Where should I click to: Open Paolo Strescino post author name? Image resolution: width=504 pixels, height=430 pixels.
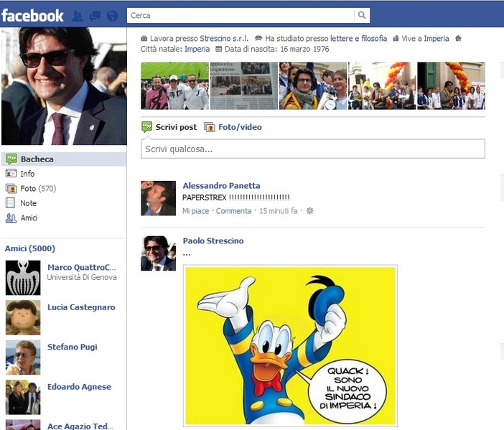pyautogui.click(x=213, y=240)
